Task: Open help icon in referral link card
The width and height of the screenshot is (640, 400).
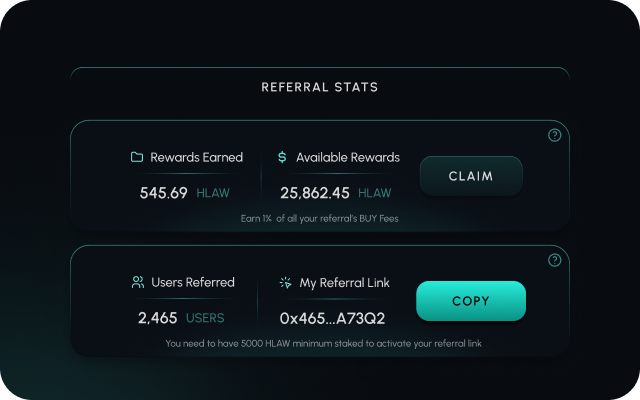Action: pyautogui.click(x=555, y=260)
